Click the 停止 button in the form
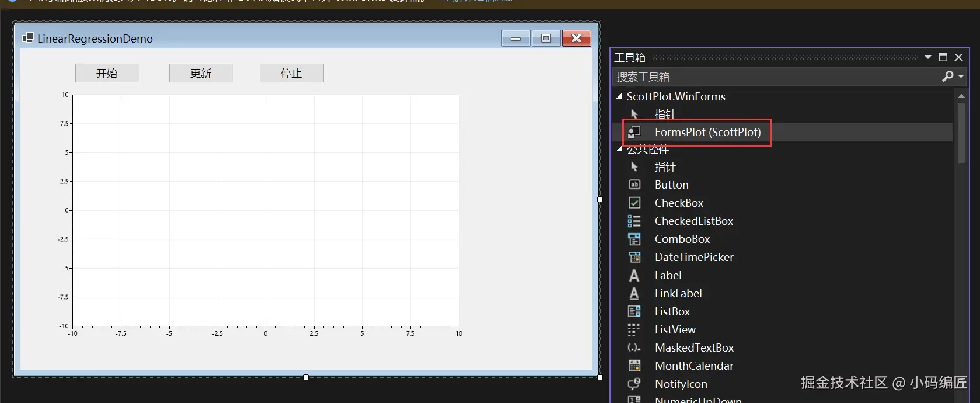 coord(292,73)
